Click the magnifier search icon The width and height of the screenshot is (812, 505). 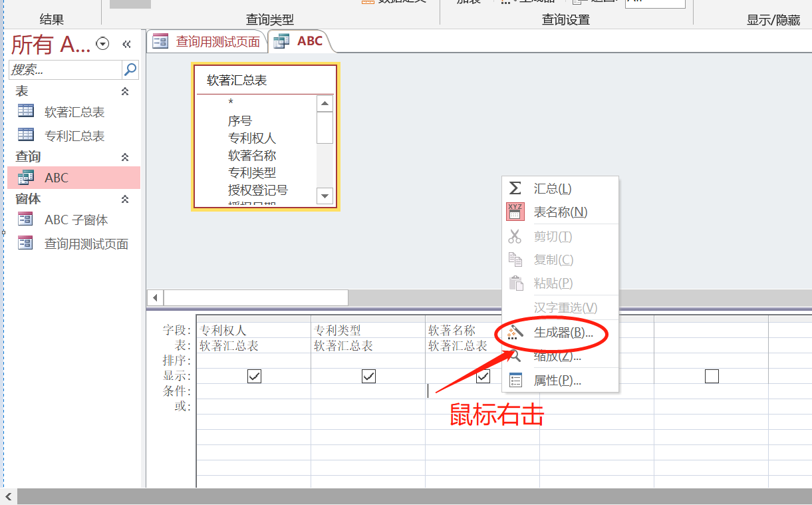(131, 69)
